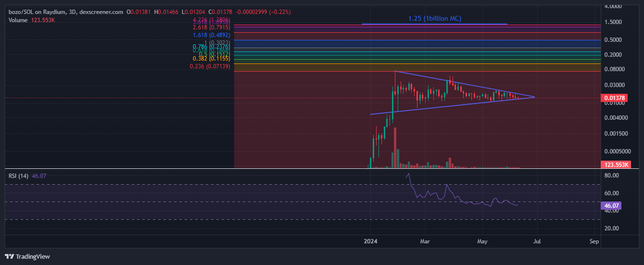Click the tallest red volume bar

tap(395, 148)
